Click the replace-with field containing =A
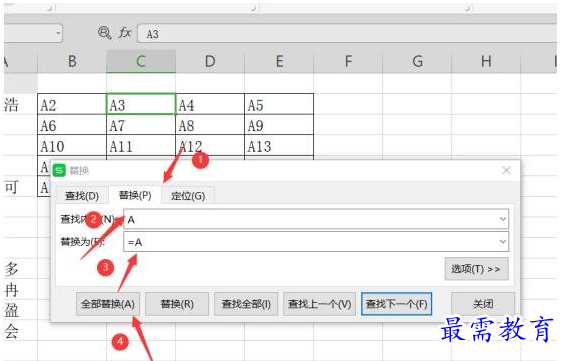Screen dimensions: 562x361 [316, 242]
